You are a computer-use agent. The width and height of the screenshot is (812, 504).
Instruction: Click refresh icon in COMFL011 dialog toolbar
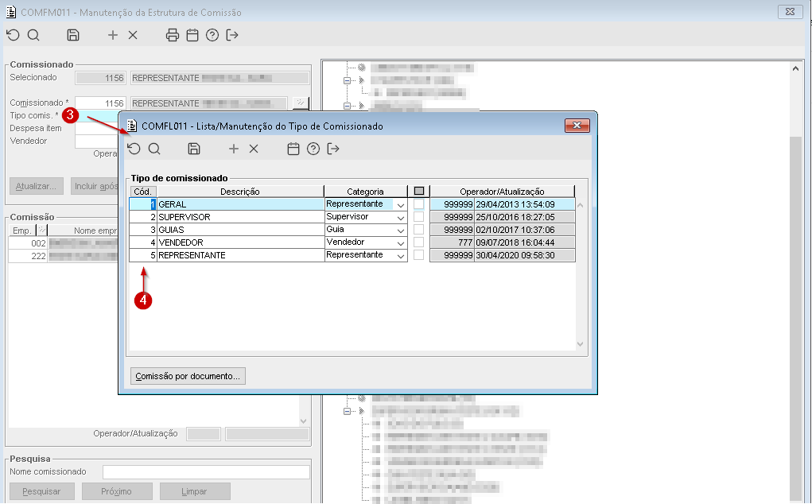134,149
